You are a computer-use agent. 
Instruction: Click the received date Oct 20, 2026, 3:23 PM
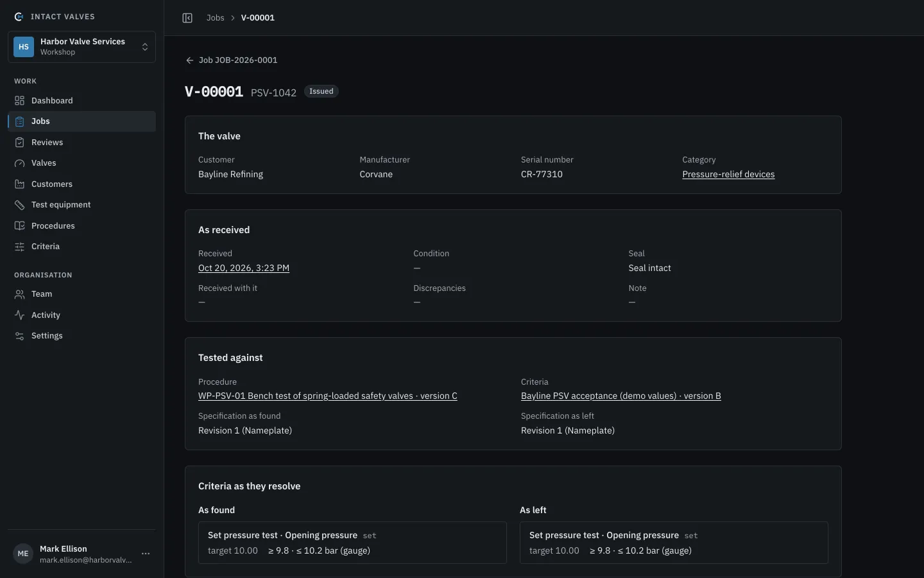pos(244,268)
